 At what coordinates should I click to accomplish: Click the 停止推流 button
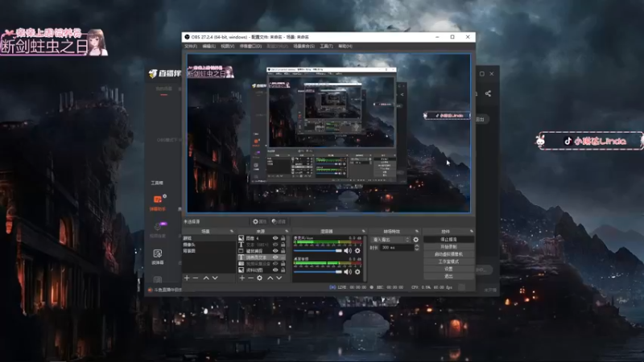click(448, 239)
